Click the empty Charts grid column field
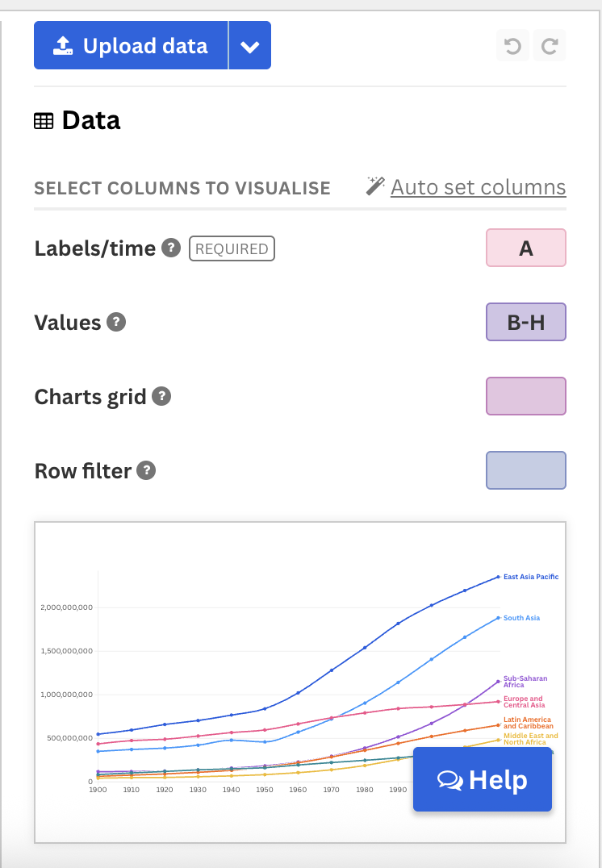The image size is (602, 868). pyautogui.click(x=525, y=395)
